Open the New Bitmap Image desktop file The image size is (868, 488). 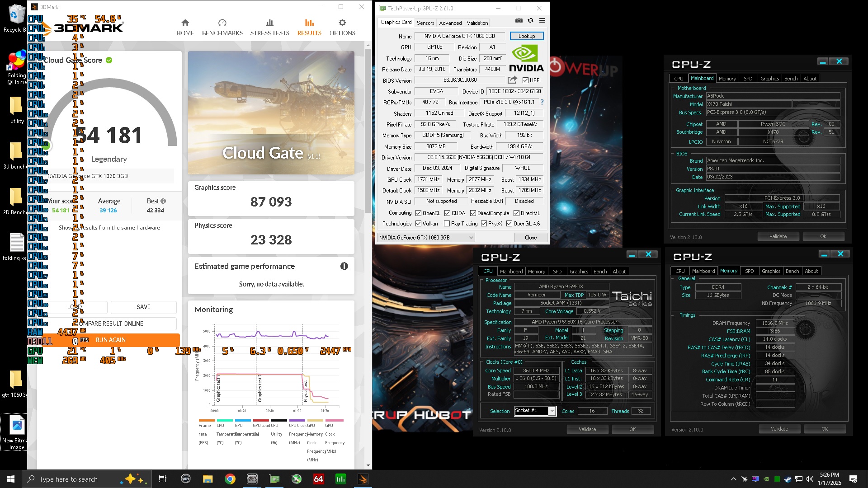17,432
